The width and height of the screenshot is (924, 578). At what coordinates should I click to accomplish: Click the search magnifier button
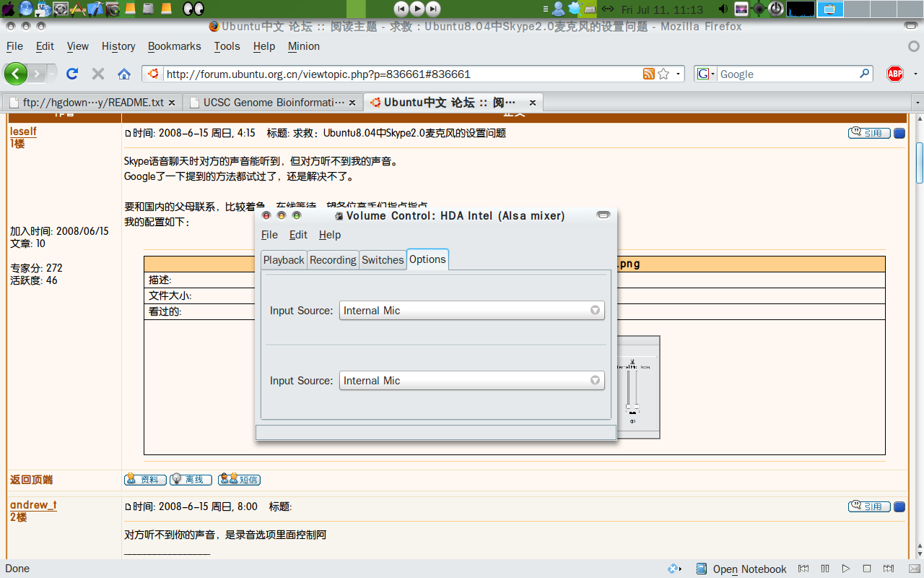pyautogui.click(x=865, y=74)
